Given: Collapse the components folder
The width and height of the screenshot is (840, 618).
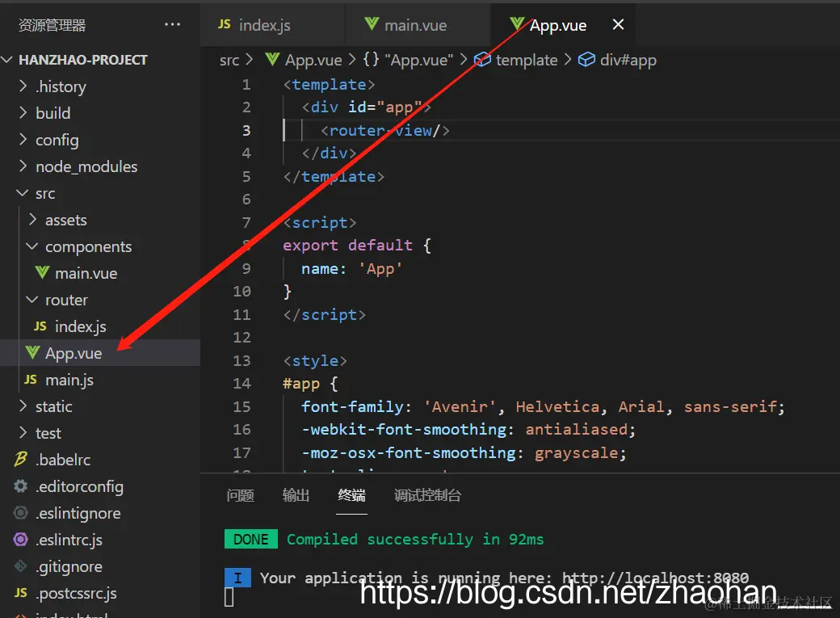Looking at the screenshot, I should [32, 246].
